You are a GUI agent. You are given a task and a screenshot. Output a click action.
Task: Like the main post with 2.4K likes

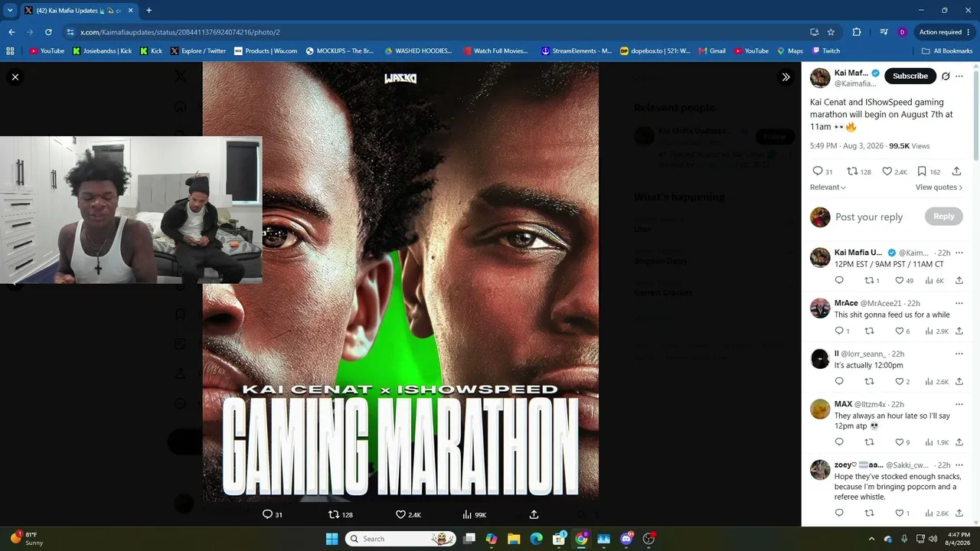tap(894, 171)
